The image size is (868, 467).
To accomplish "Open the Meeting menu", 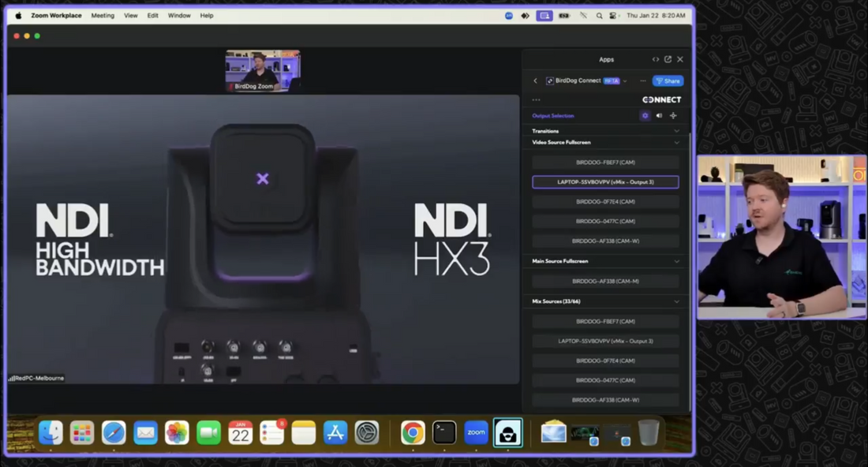I will pyautogui.click(x=103, y=15).
